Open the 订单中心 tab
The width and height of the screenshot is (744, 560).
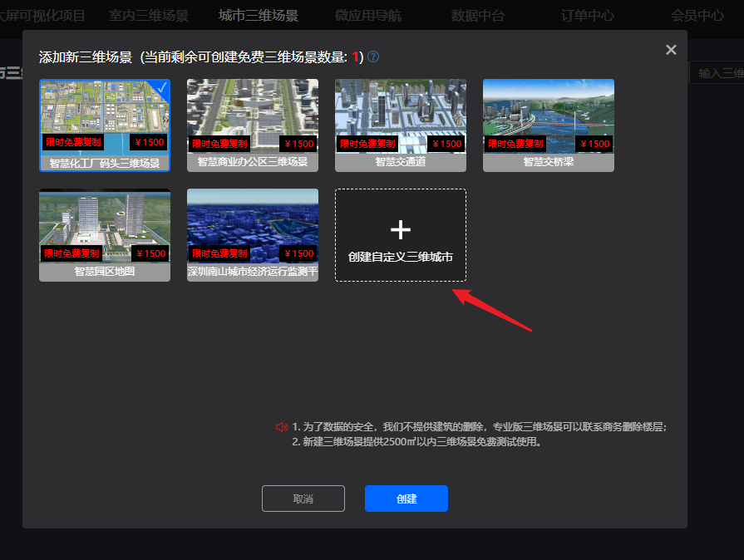588,16
